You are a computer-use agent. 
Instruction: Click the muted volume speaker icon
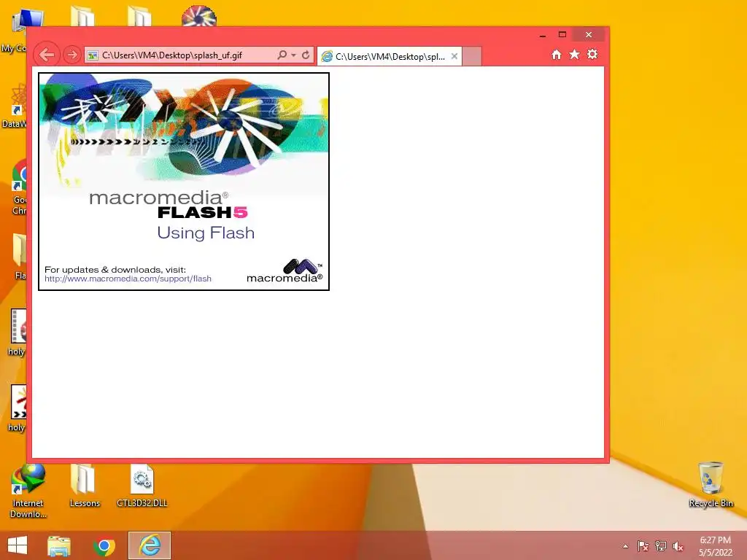(678, 546)
